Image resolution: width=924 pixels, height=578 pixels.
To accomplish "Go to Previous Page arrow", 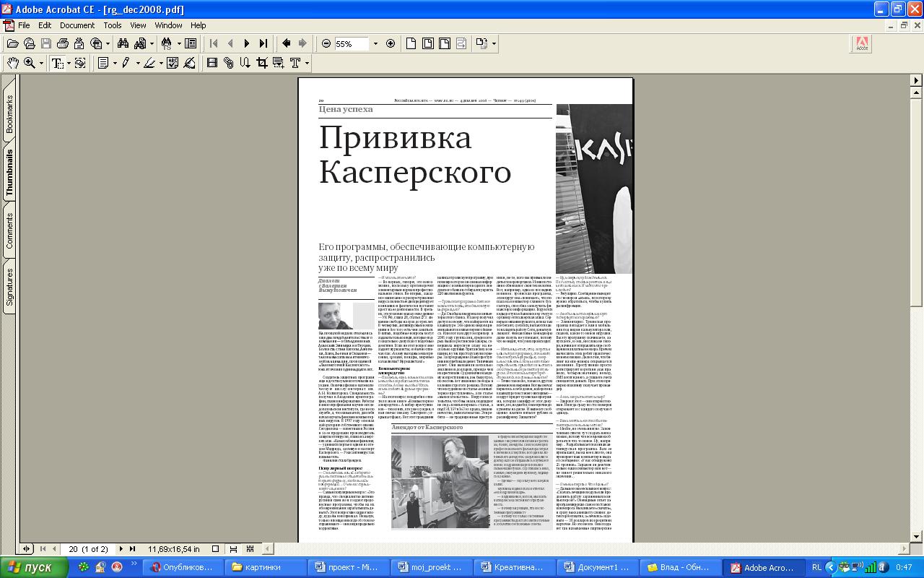I will click(x=230, y=43).
